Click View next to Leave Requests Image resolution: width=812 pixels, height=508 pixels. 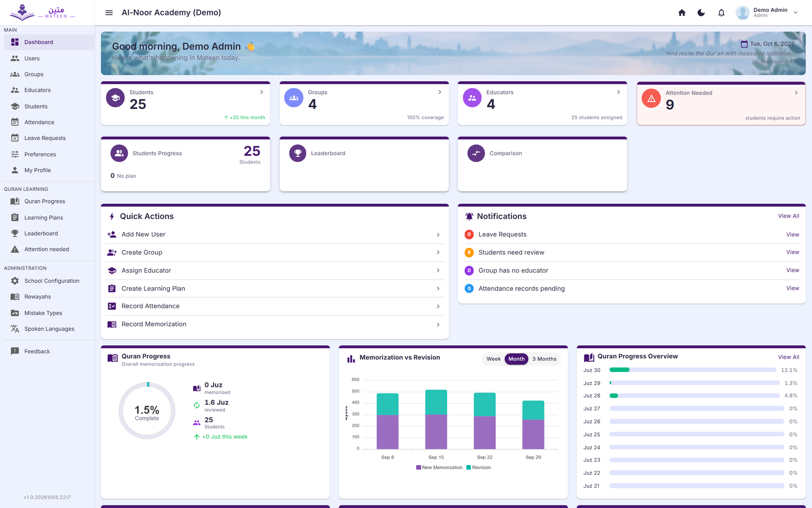pyautogui.click(x=792, y=235)
